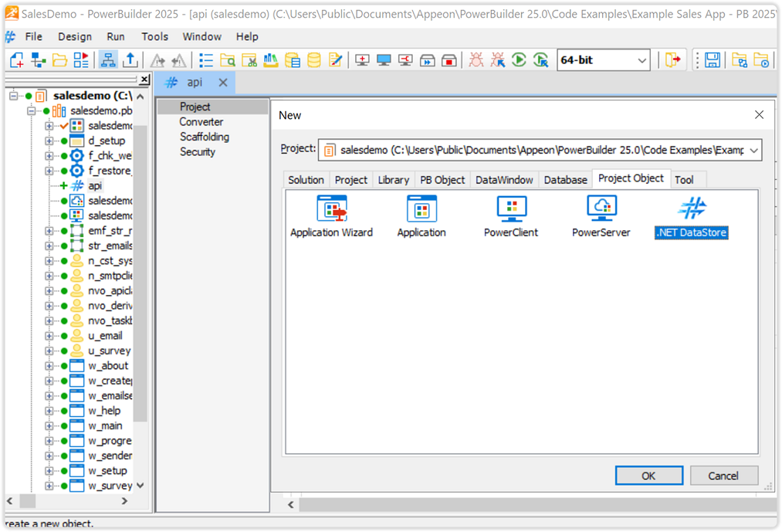Viewport: 782px width, 532px height.
Task: Expand the d_setup tree node
Action: tap(49, 141)
